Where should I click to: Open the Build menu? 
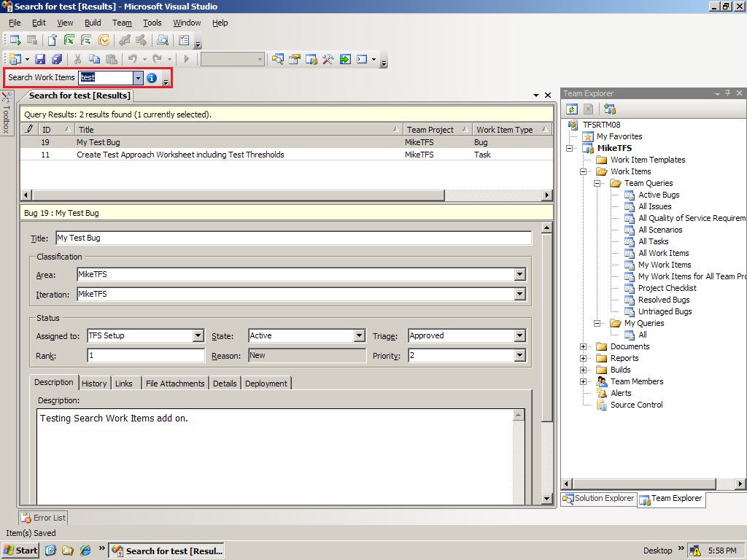coord(93,23)
